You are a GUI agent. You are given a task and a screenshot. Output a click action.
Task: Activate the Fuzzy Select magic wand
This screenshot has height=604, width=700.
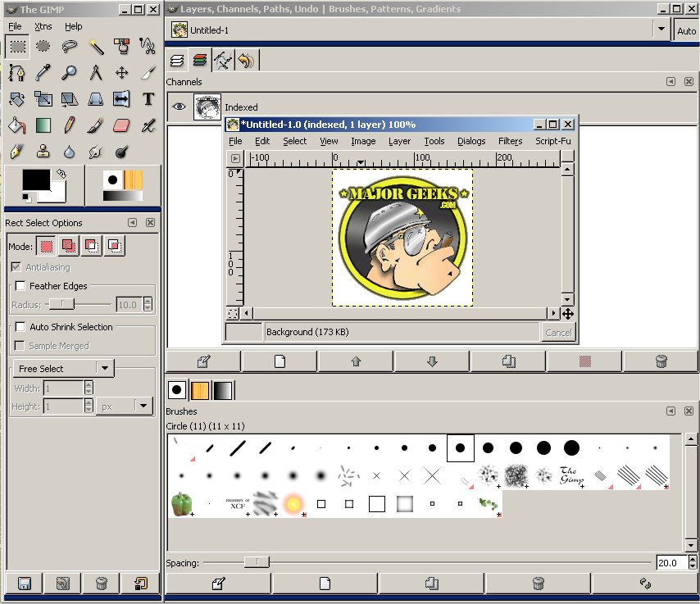click(x=95, y=46)
